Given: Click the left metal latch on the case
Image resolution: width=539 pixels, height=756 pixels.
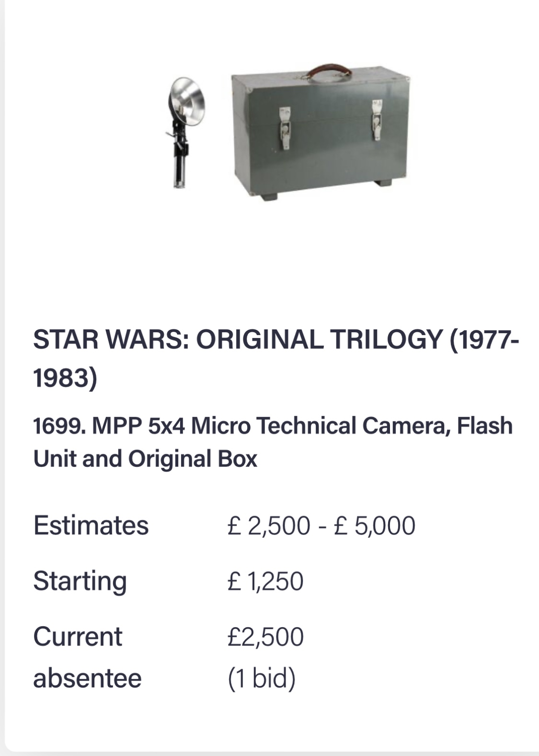Looking at the screenshot, I should pos(285,128).
